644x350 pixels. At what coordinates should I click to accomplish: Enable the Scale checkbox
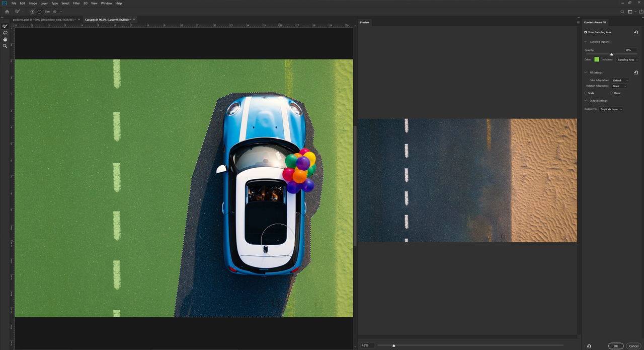pos(586,93)
